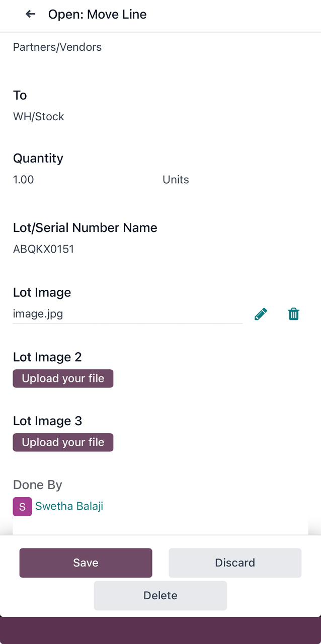Image resolution: width=321 pixels, height=644 pixels.
Task: Discard the move line changes
Action: [235, 562]
